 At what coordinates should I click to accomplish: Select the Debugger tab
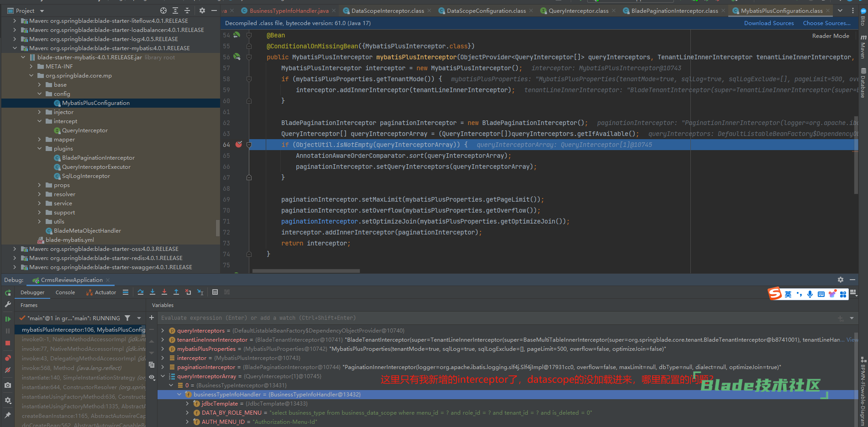[x=32, y=292]
